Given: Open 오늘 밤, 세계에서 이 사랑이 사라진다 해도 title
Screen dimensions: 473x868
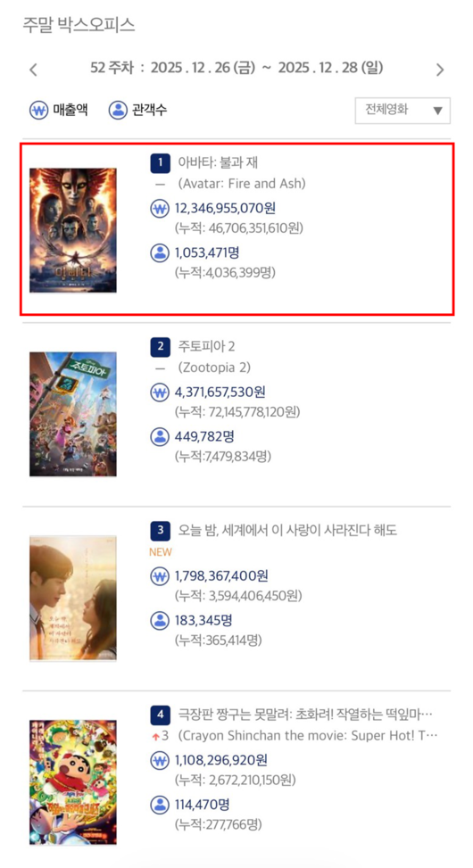Looking at the screenshot, I should tap(287, 530).
